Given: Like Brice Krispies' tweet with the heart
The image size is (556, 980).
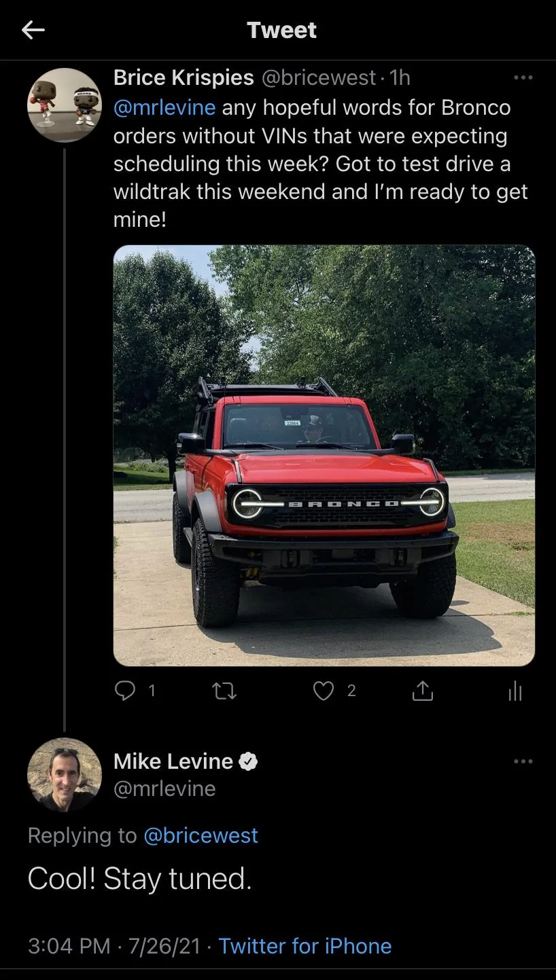Looking at the screenshot, I should (x=324, y=691).
